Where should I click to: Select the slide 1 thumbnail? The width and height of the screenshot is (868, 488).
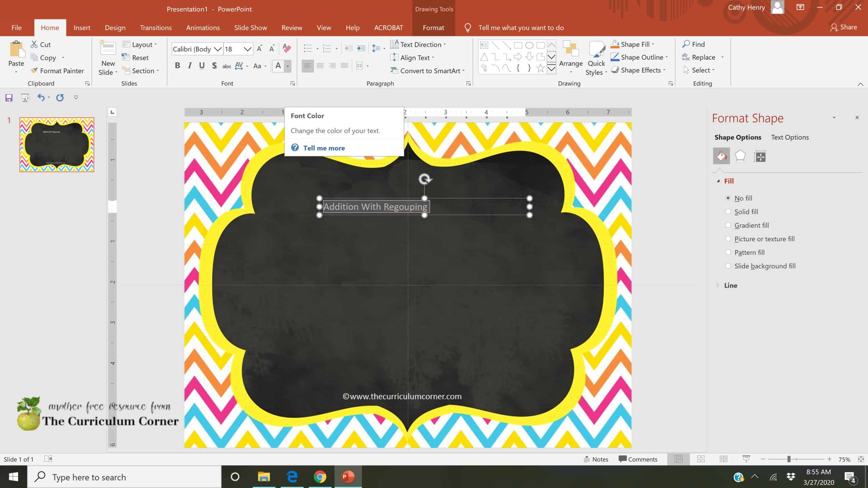point(56,144)
